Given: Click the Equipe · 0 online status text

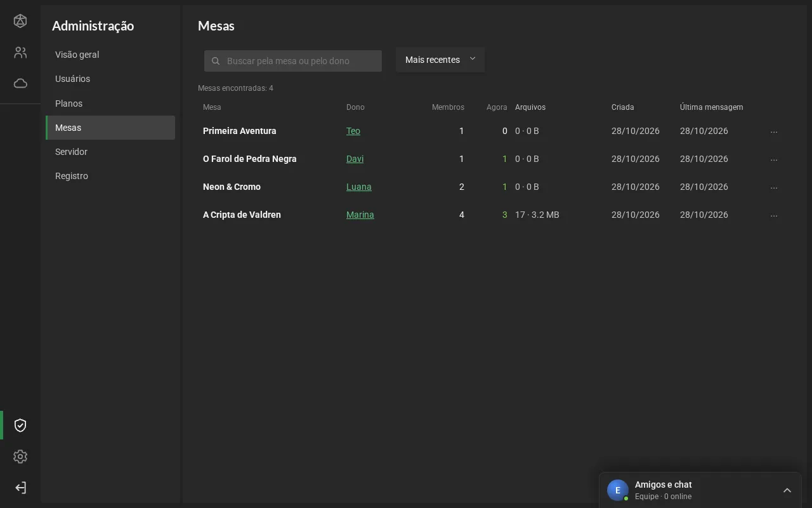Looking at the screenshot, I should click(663, 497).
